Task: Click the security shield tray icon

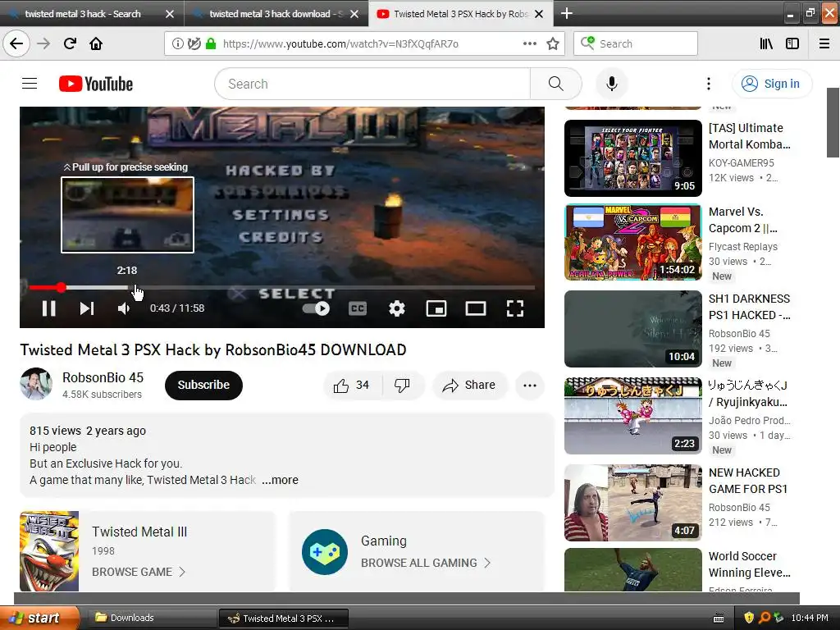Action: (748, 618)
